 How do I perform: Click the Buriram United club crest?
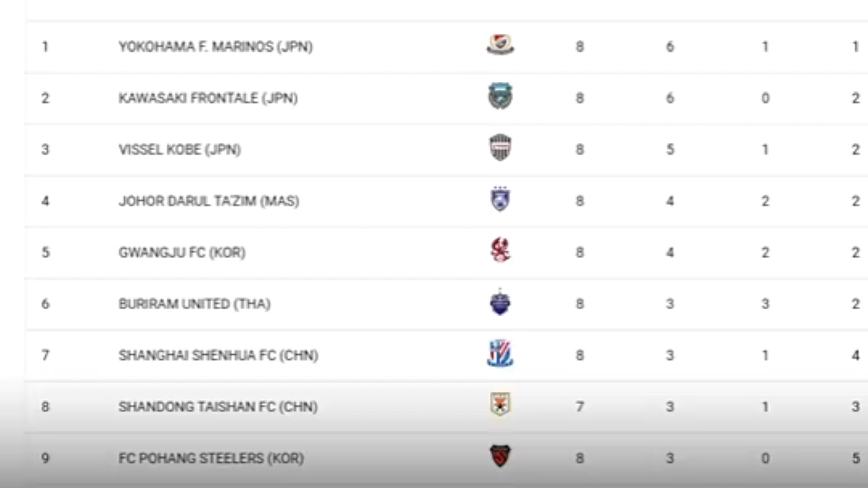coord(500,302)
